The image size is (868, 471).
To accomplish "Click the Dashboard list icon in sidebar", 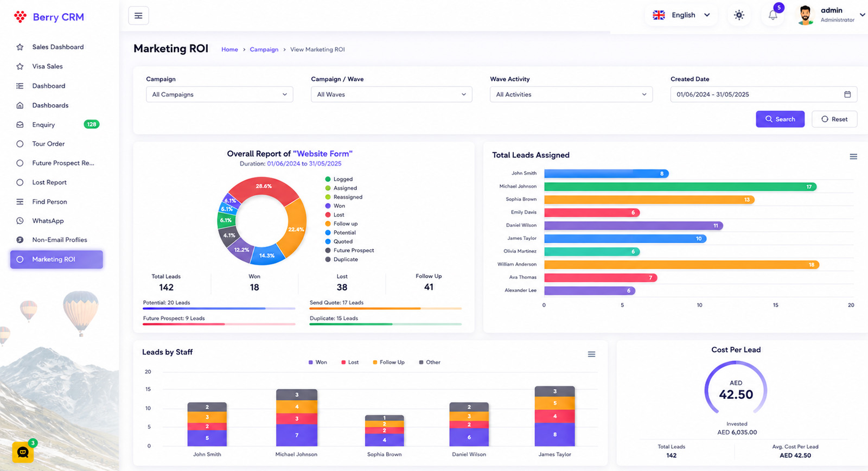I will tap(20, 86).
